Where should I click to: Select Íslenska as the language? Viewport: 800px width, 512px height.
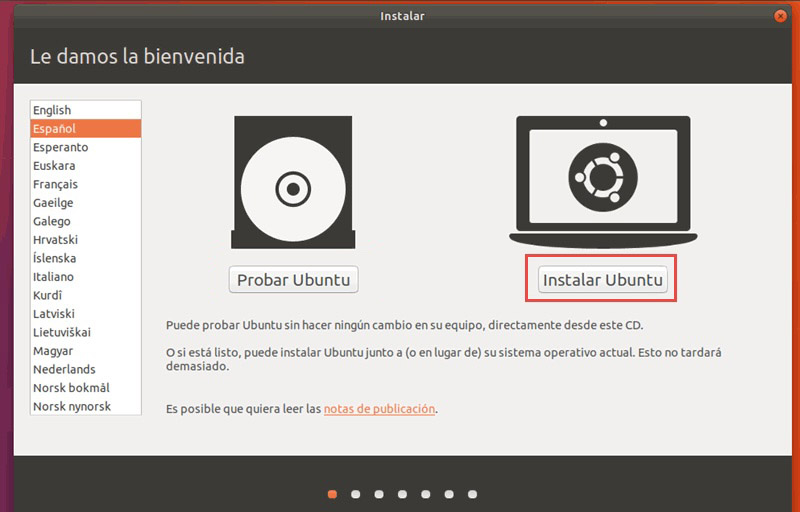click(x=86, y=258)
